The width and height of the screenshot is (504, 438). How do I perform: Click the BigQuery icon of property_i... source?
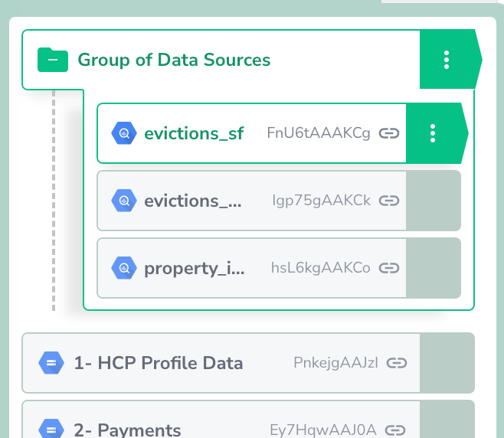click(x=123, y=268)
